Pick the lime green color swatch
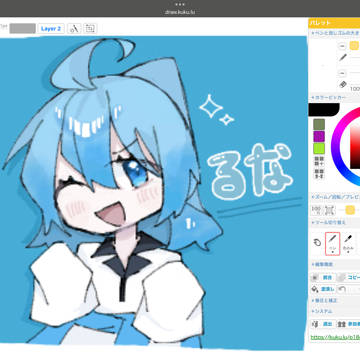 (x=319, y=148)
